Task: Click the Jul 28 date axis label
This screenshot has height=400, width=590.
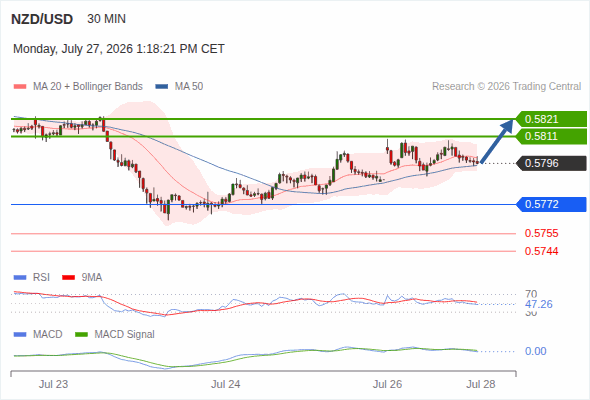Action: [481, 385]
